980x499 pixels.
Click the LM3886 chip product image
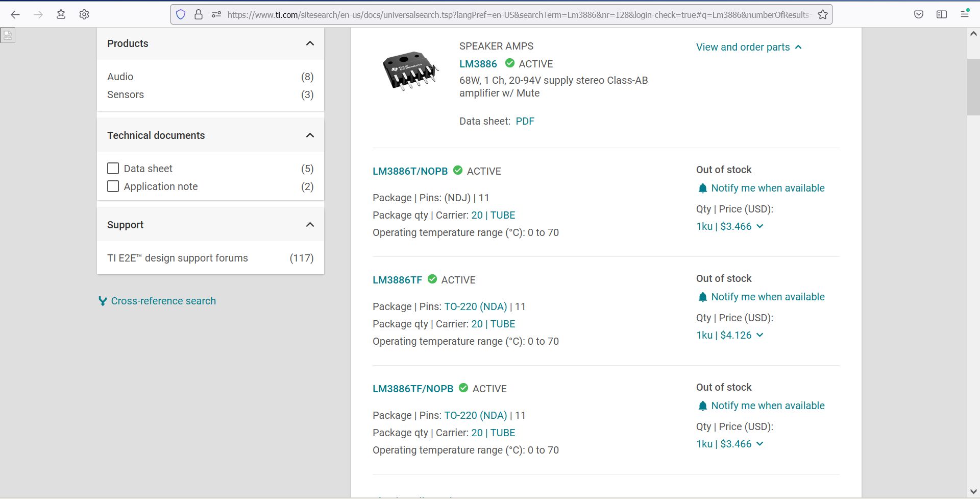point(410,70)
